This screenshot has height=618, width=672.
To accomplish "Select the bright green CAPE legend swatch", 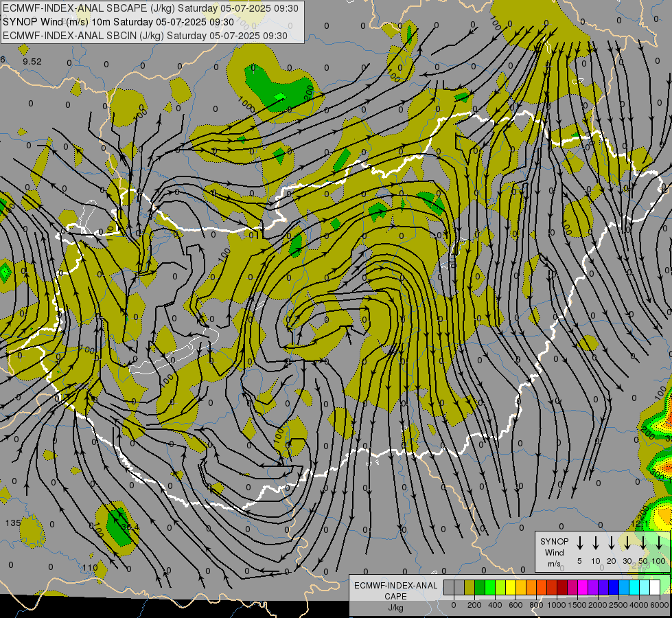I will 490,588.
